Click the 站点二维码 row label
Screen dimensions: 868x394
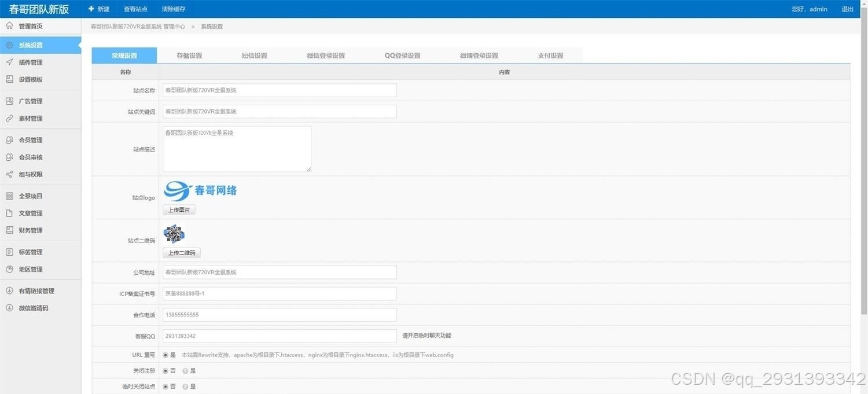pyautogui.click(x=141, y=241)
